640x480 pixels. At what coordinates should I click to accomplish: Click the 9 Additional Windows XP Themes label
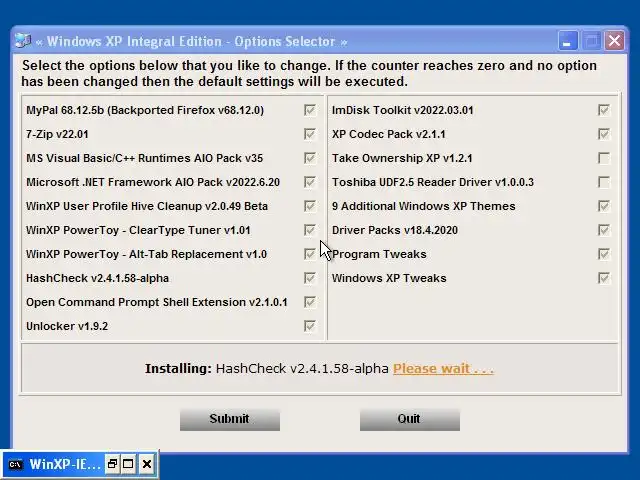click(x=424, y=206)
